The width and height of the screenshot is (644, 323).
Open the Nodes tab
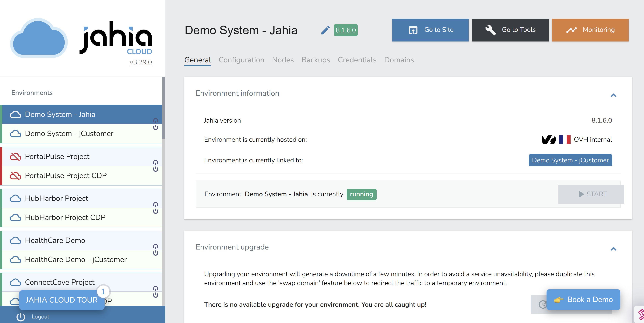pyautogui.click(x=283, y=60)
